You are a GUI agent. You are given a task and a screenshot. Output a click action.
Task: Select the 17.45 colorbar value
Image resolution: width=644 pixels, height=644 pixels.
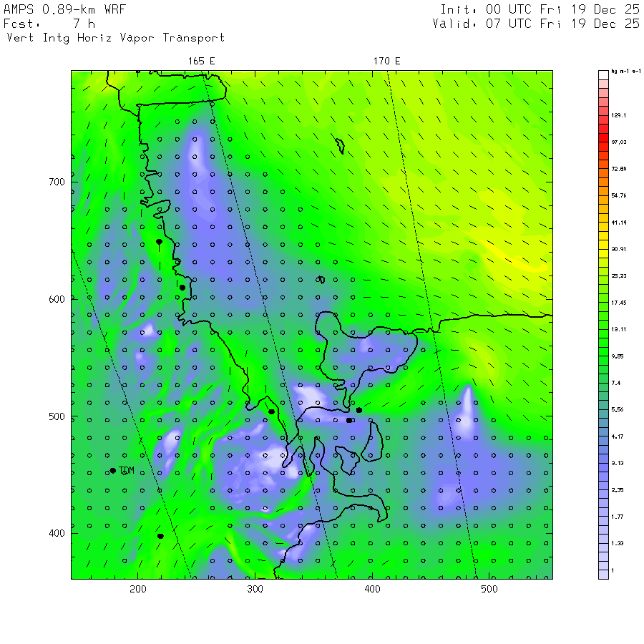(618, 303)
